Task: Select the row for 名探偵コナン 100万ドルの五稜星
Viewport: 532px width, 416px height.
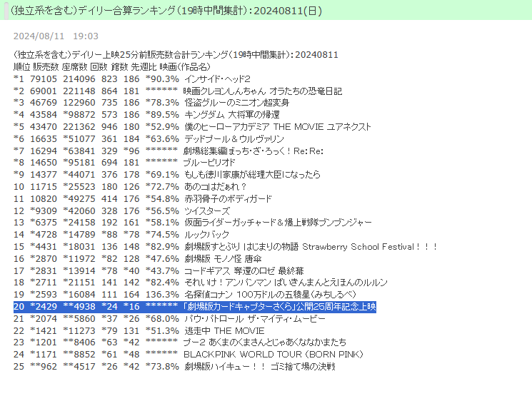Action: point(185,295)
